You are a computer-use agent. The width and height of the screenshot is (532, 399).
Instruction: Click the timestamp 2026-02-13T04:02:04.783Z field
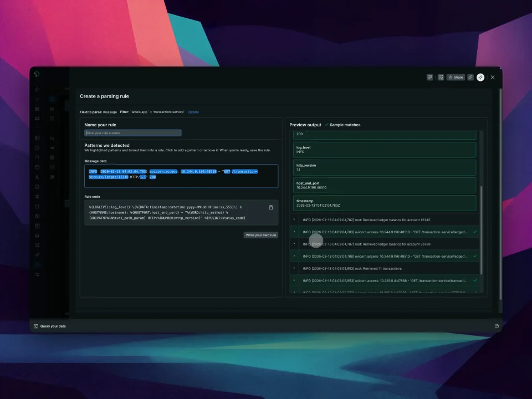(x=385, y=203)
